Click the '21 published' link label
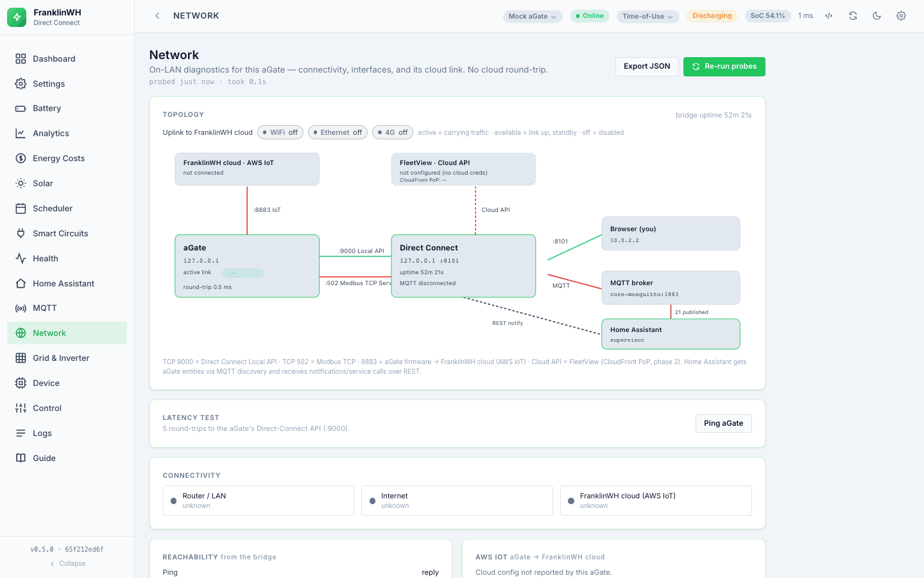Screen dimensions: 924x578 [x=692, y=313]
